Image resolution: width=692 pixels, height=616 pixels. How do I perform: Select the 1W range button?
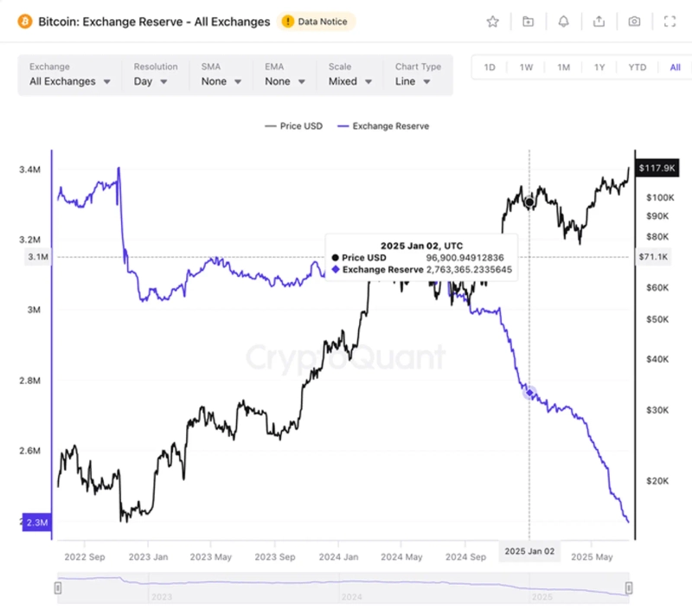click(526, 67)
